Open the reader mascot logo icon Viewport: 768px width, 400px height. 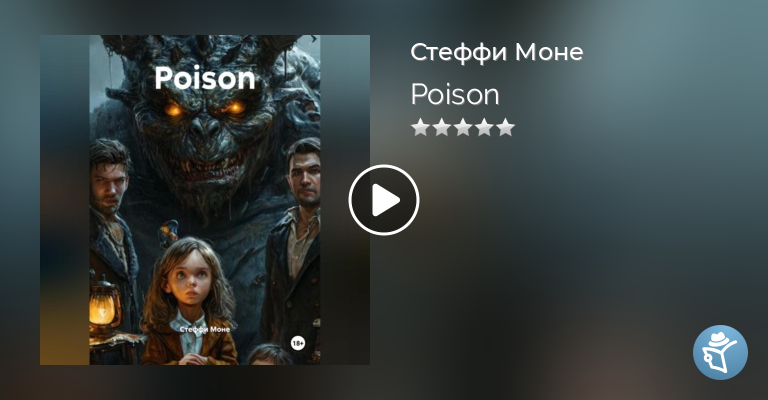720,353
